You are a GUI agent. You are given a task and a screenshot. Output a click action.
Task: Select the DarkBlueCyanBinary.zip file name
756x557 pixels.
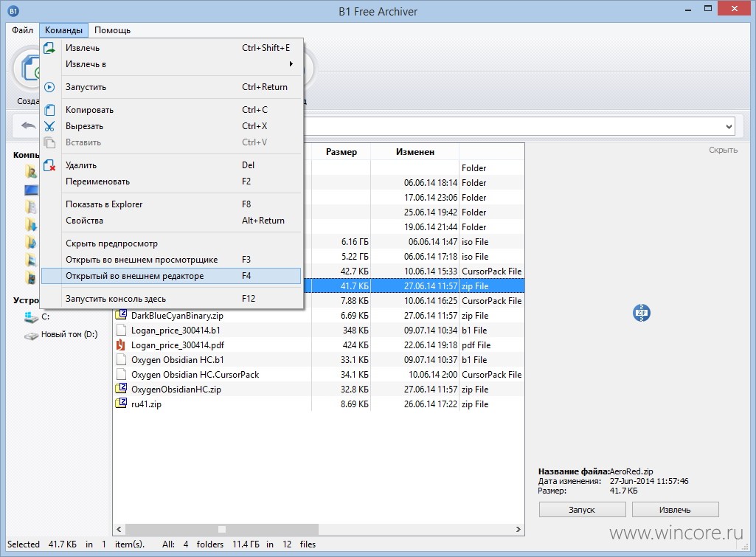[177, 316]
